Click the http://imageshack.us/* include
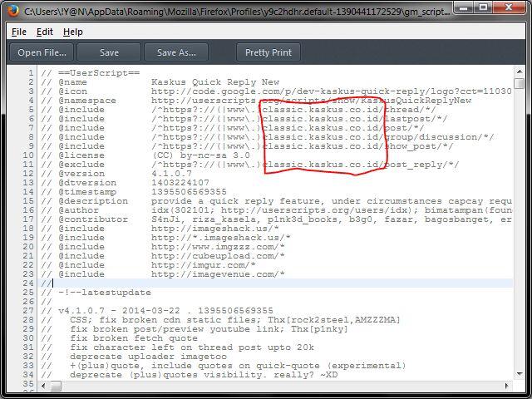The image size is (532, 399). tap(215, 229)
